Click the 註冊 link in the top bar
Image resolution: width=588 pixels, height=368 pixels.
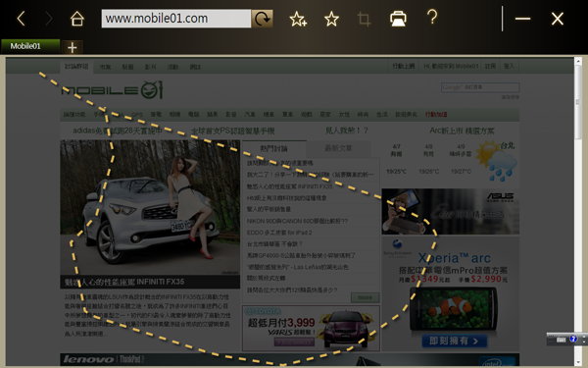click(490, 66)
